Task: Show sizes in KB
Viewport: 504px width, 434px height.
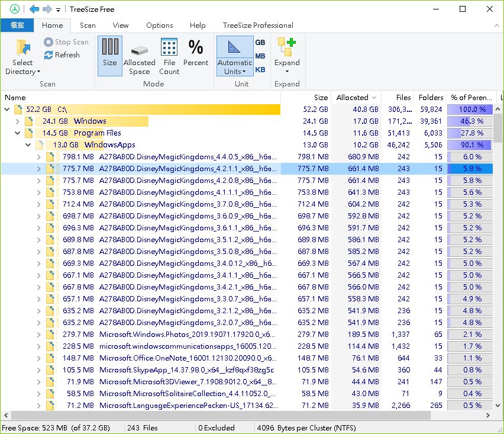Action: [x=260, y=70]
